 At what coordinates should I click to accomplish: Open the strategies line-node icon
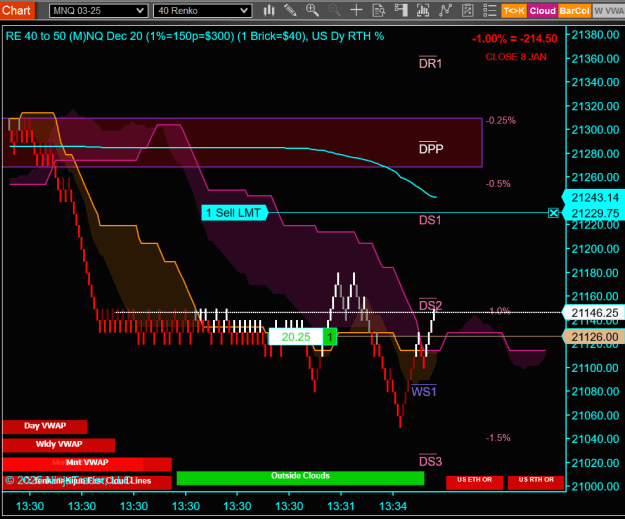pos(445,10)
